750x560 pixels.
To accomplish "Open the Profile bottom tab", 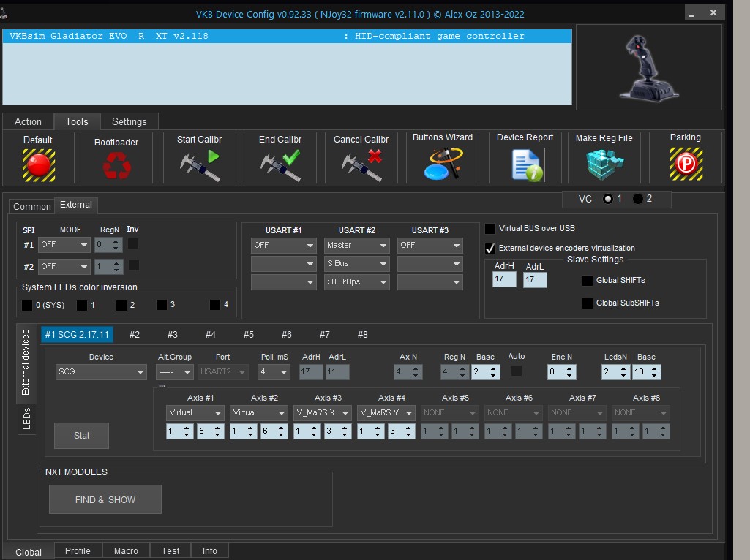I will (x=78, y=551).
